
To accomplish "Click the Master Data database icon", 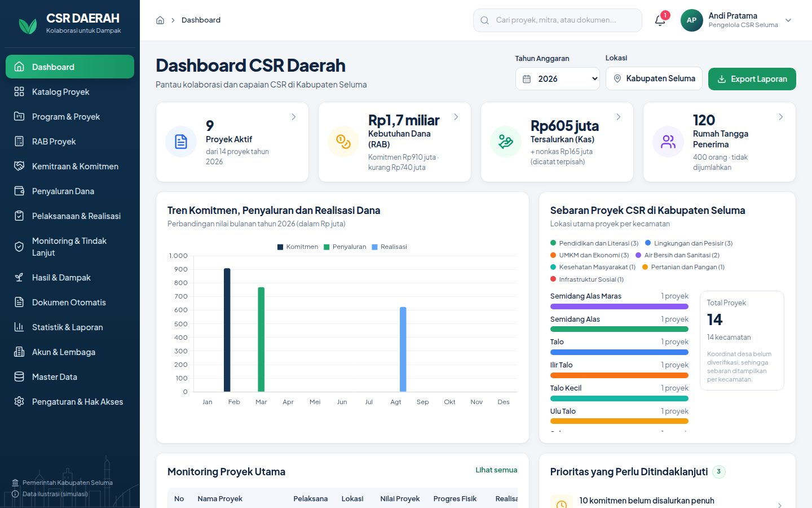I will point(19,376).
